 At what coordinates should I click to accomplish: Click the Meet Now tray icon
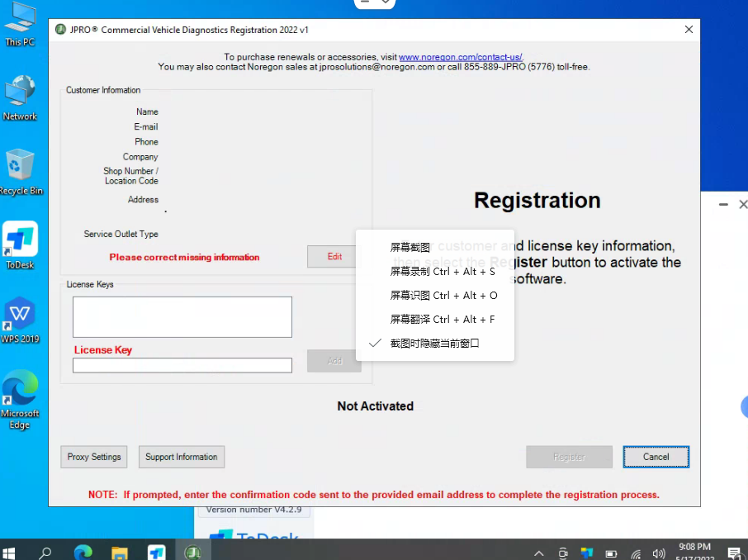point(563,553)
